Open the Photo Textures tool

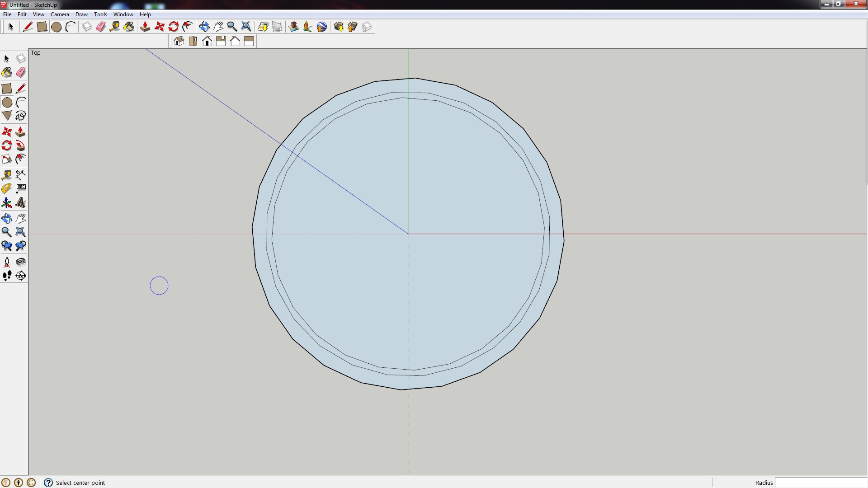pyautogui.click(x=308, y=27)
